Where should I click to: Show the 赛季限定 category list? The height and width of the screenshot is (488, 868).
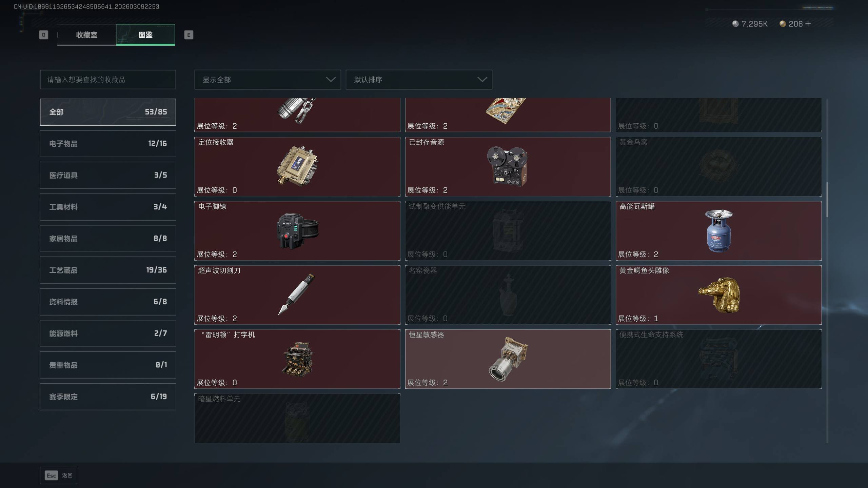108,397
